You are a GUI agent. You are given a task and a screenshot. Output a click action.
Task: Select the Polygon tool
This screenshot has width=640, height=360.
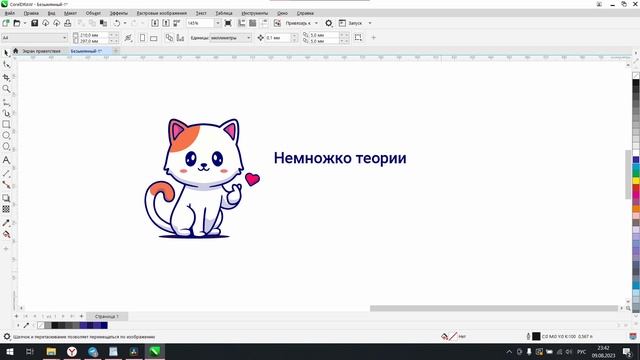[6, 147]
